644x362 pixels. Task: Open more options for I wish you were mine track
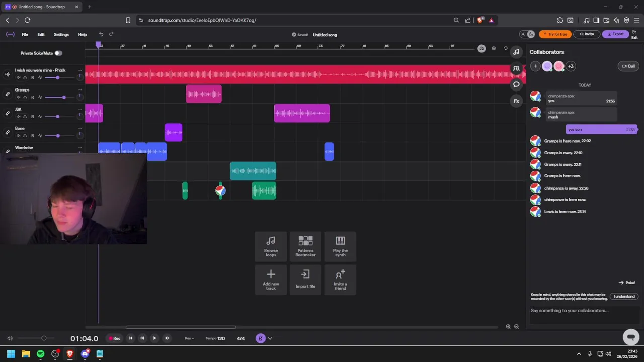[80, 70]
